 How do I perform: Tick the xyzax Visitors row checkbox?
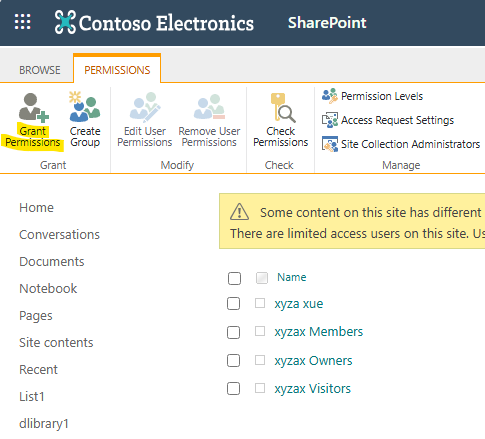[x=233, y=389]
